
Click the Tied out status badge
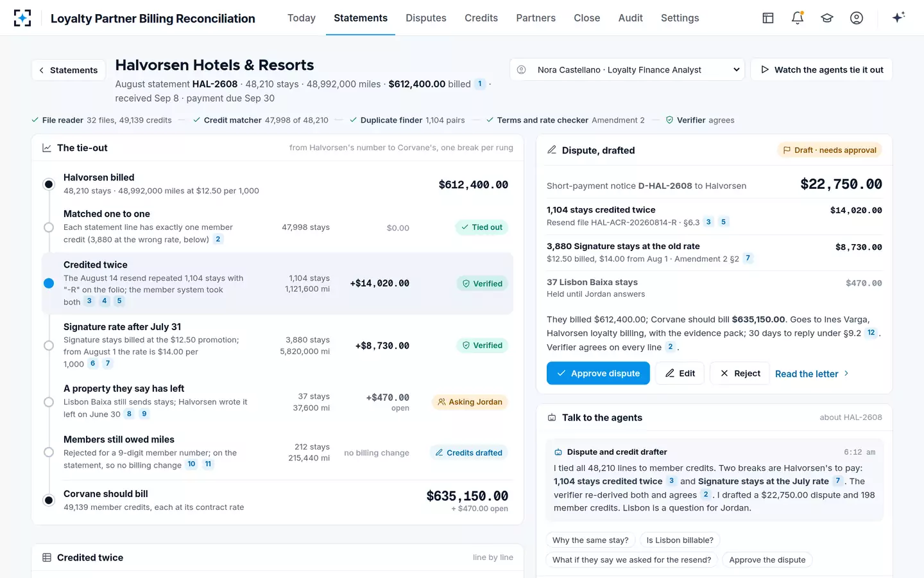pos(481,227)
